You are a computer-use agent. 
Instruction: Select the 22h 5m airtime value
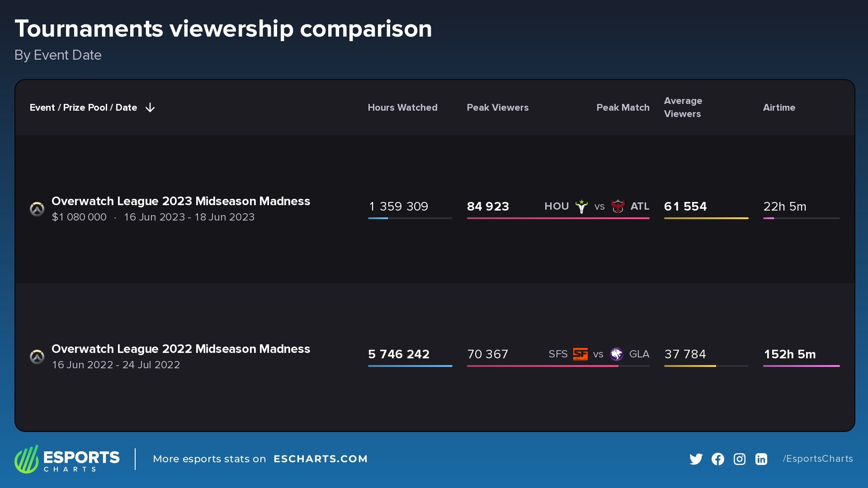point(785,206)
